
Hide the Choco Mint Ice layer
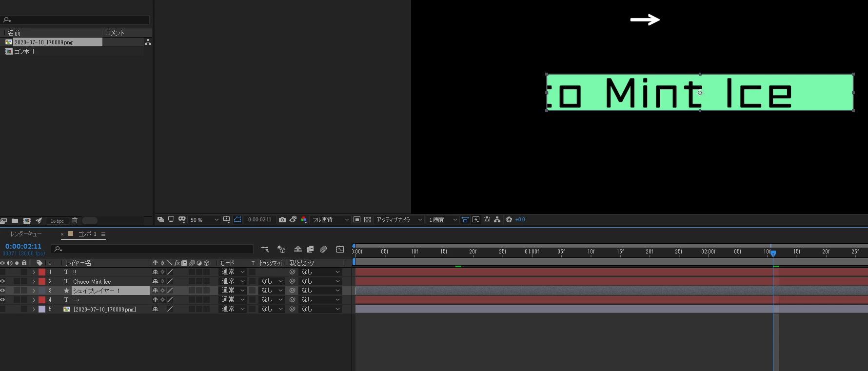pos(2,281)
